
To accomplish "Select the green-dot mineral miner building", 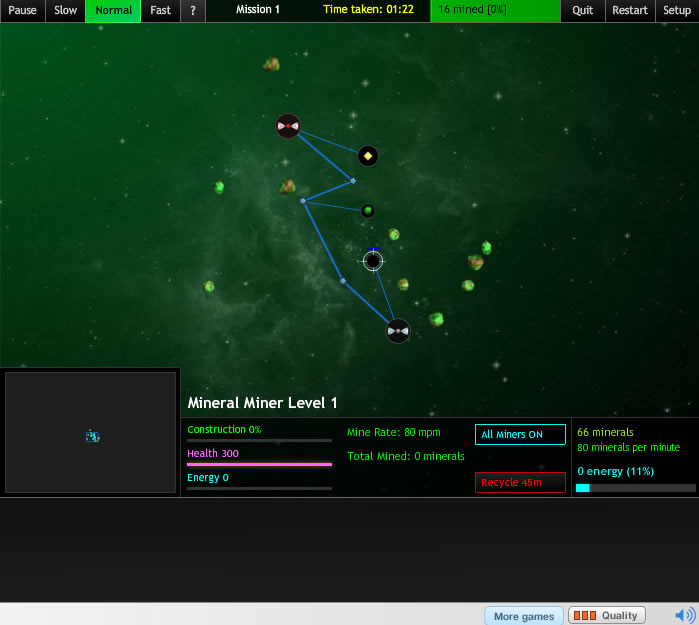I will 368,210.
